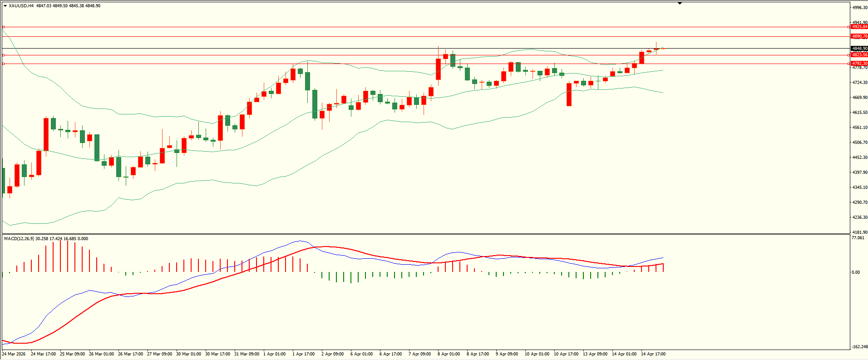868x360 pixels.
Task: Select right handle of the 4792.30 line
Action: pos(849,64)
